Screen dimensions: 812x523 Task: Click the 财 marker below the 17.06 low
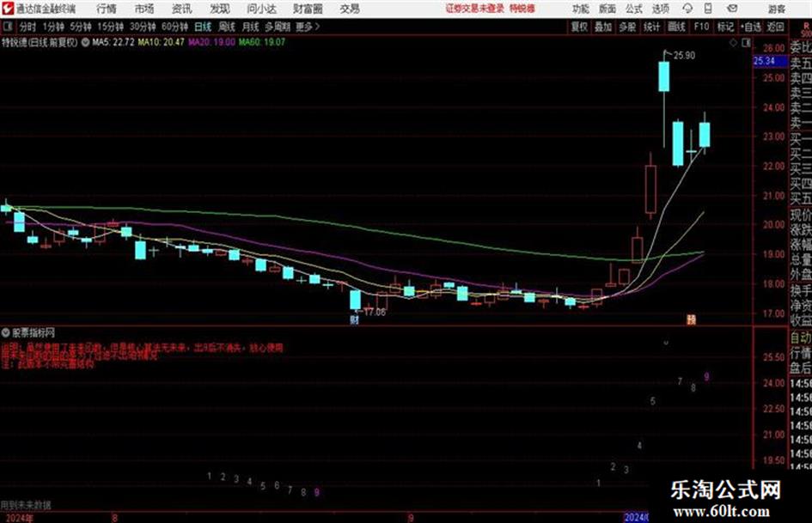click(x=354, y=320)
